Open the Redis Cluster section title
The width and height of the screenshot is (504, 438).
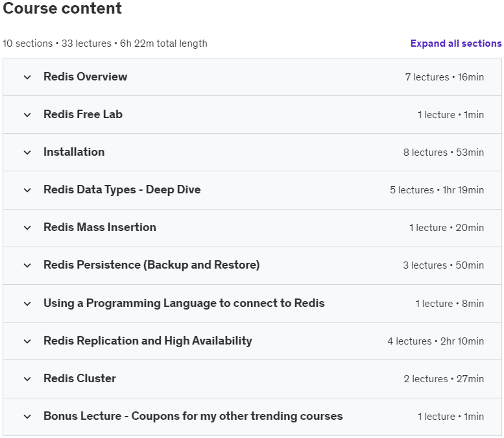tap(80, 378)
